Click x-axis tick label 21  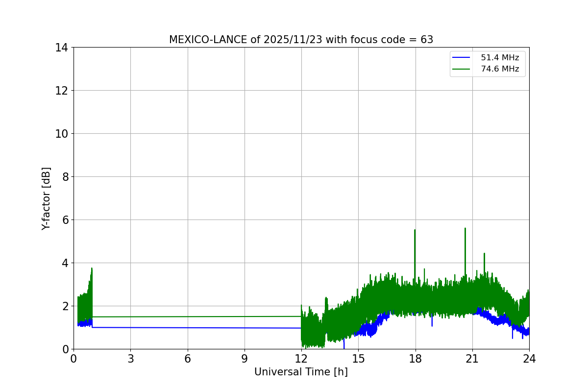[472, 359]
